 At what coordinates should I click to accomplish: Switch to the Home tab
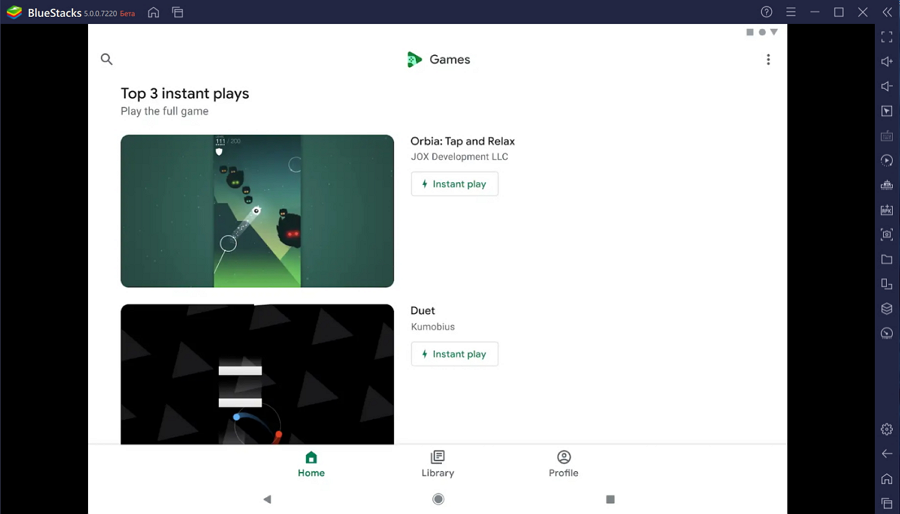pyautogui.click(x=311, y=464)
